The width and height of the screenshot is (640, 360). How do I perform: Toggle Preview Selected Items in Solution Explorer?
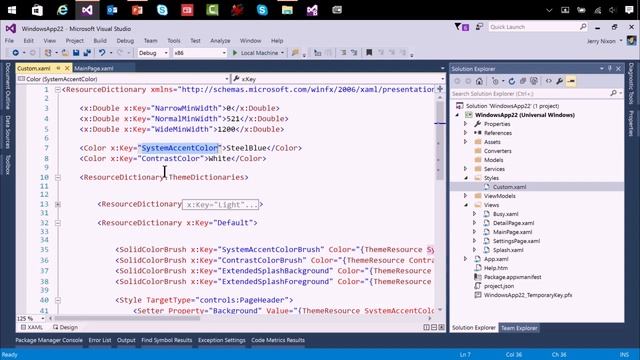coord(571,81)
